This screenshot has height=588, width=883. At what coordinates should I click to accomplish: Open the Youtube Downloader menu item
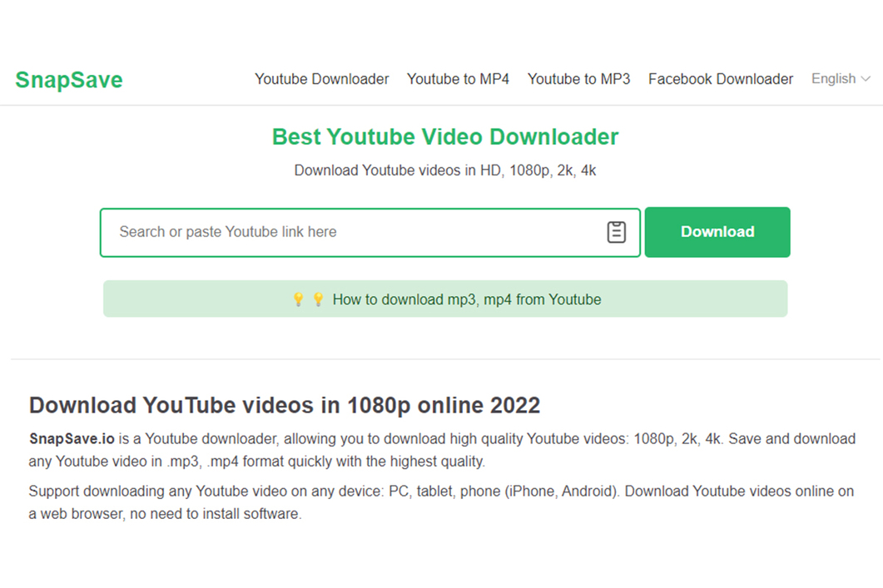(321, 79)
